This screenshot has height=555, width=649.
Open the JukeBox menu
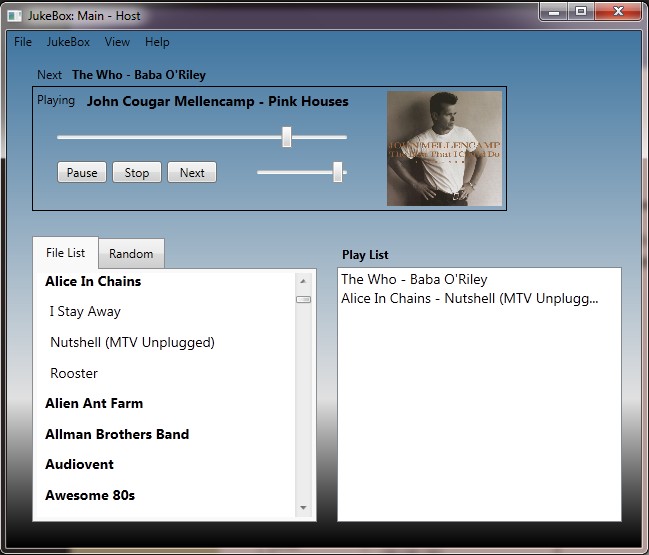pyautogui.click(x=68, y=42)
